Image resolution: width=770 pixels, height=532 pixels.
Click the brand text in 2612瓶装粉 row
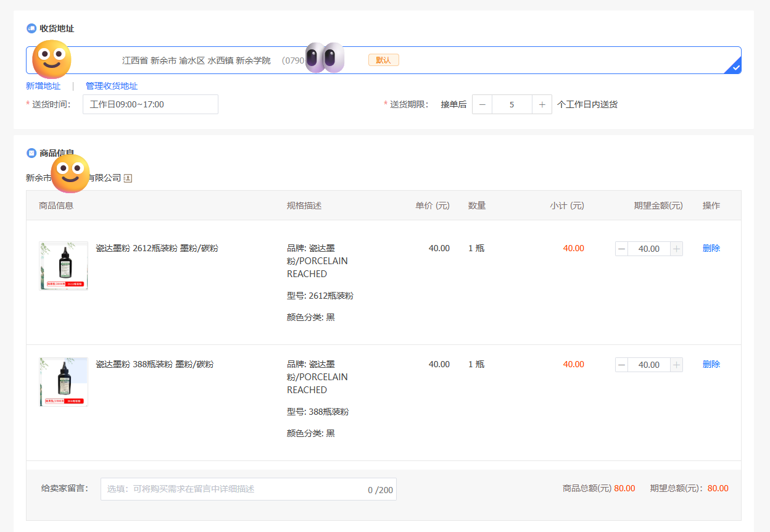tap(317, 261)
